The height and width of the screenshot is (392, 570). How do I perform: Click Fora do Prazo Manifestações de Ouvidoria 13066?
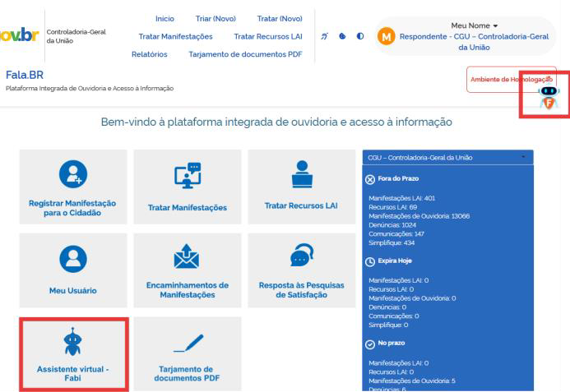pos(419,216)
